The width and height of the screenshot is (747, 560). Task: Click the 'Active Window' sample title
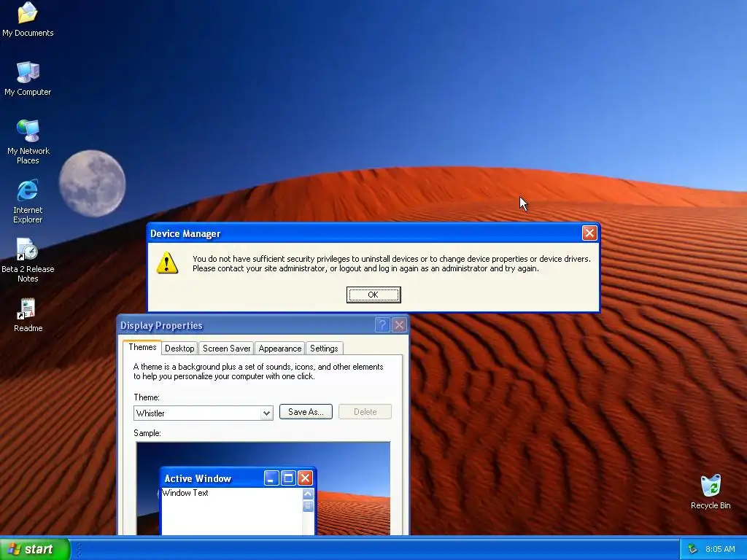[x=198, y=478]
